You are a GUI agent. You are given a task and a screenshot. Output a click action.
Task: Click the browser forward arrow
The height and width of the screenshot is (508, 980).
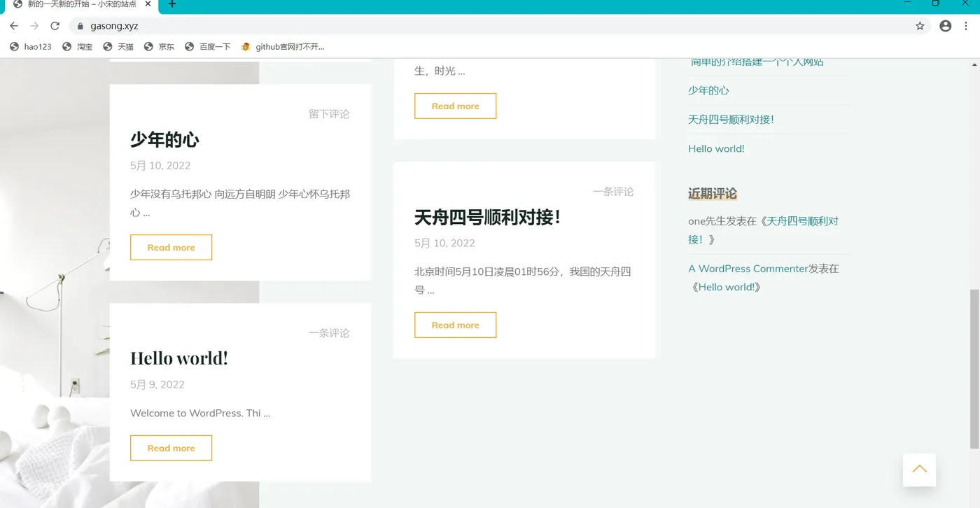(34, 26)
